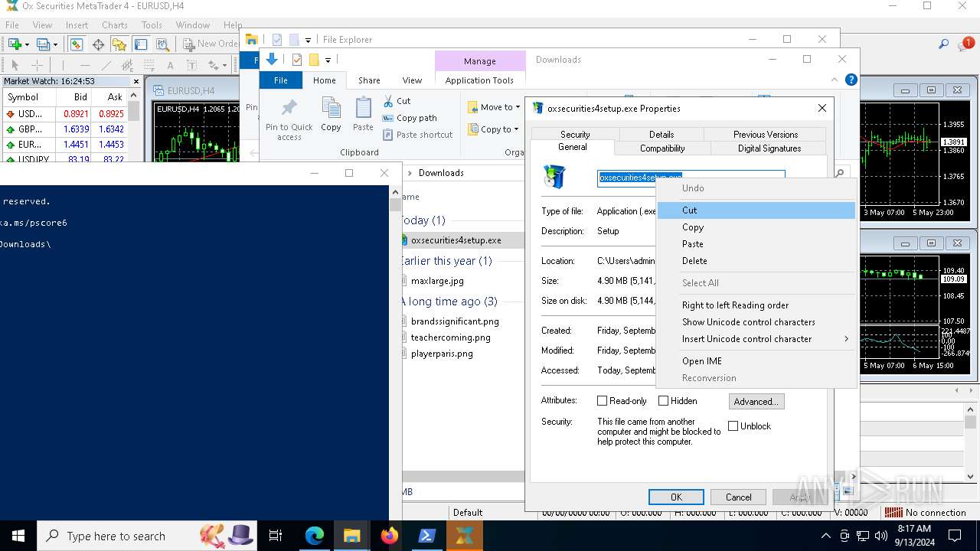
Task: Open Advanced attributes dialog
Action: coord(756,402)
